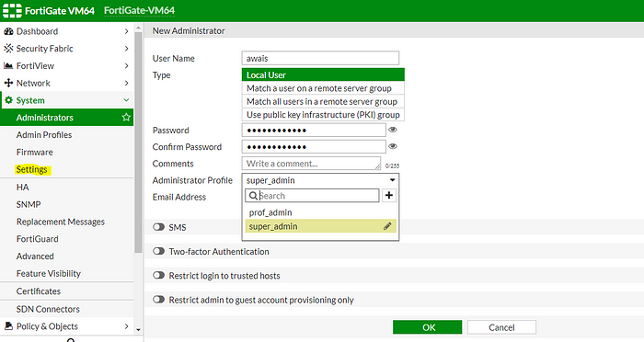The width and height of the screenshot is (644, 342).
Task: Toggle Restrict login to trusted hosts
Action: [x=158, y=276]
